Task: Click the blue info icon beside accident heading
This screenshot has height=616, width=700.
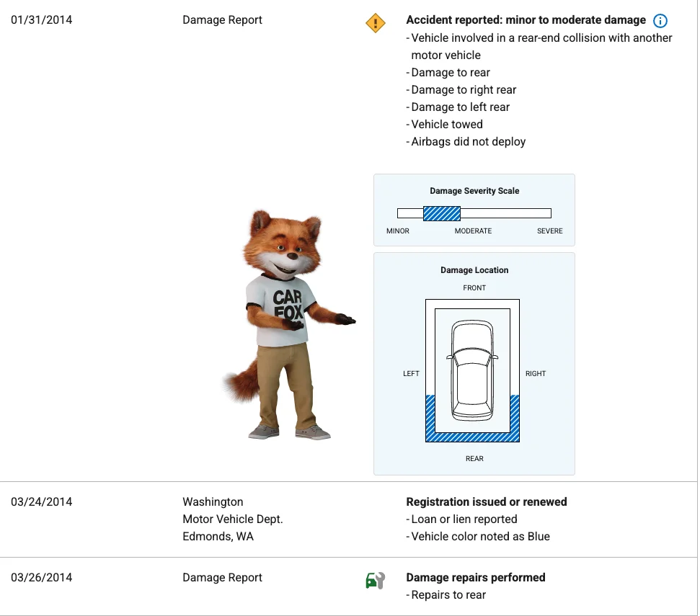Action: (660, 21)
